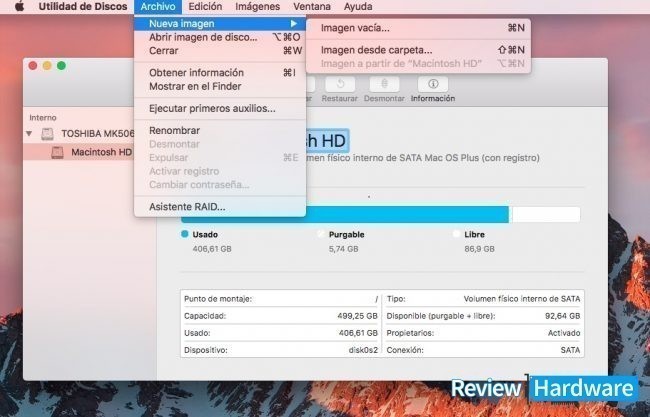Click the white free-space portion of bar
650x417 pixels.
(546, 214)
